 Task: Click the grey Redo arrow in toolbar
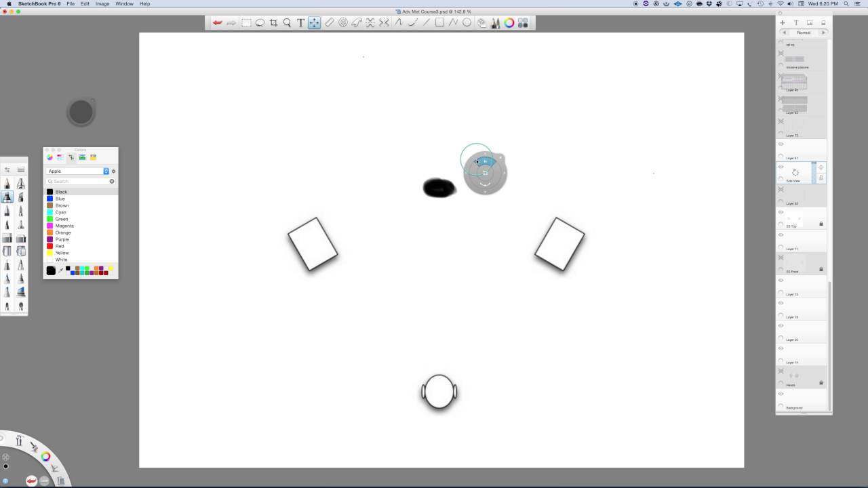(231, 23)
